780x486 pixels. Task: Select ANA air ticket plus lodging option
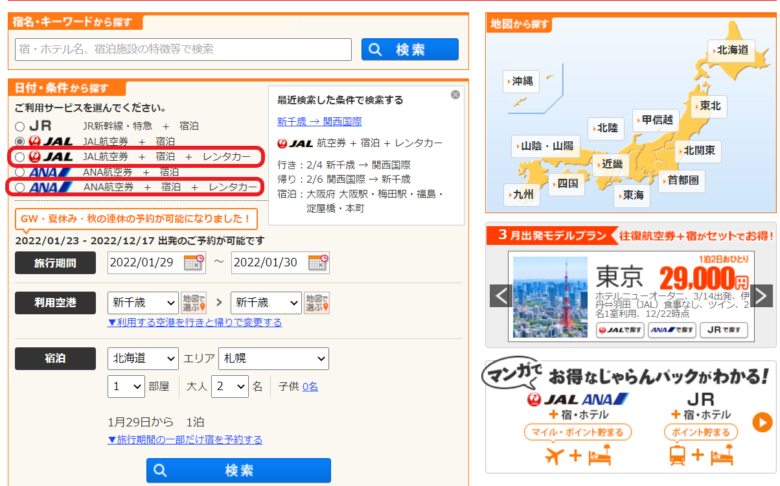pos(19,172)
